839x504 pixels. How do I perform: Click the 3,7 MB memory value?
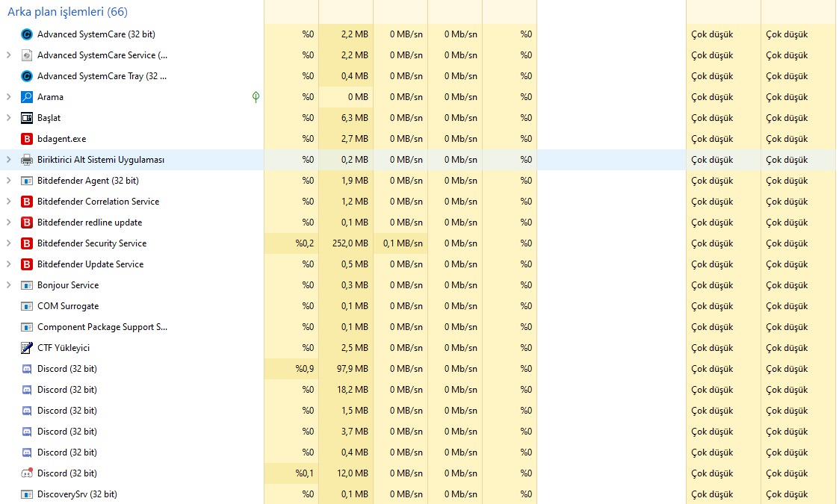tap(354, 432)
